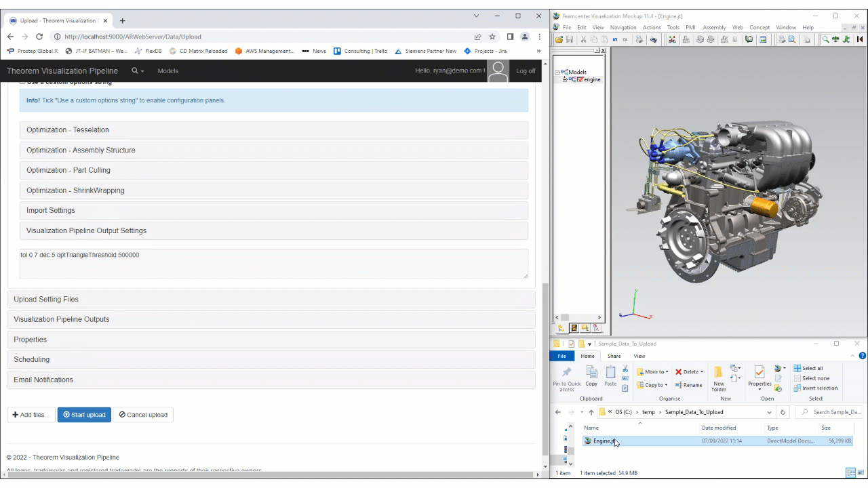Click Pin to Quick access in the Explorer ribbon
Viewport: 868px width, 488px height.
tap(566, 377)
